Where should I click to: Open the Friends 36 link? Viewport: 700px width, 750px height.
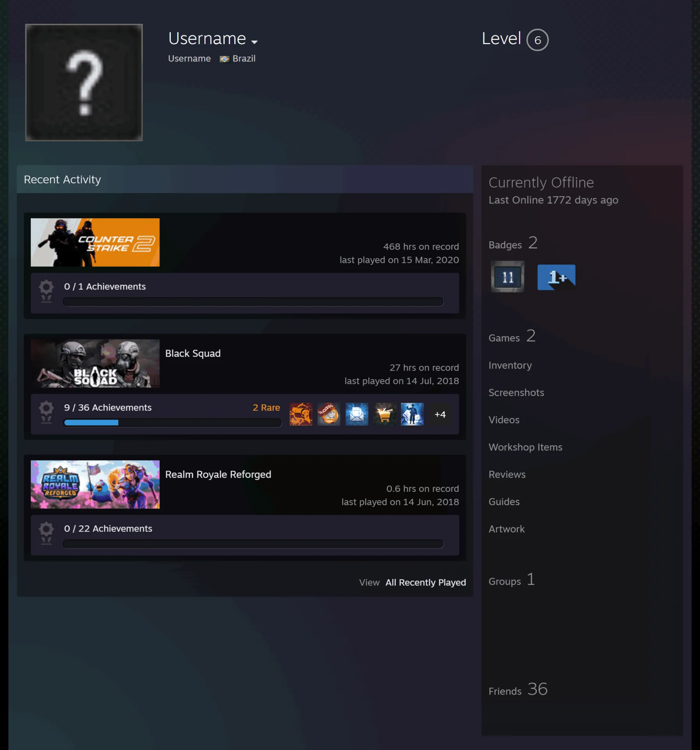(518, 690)
